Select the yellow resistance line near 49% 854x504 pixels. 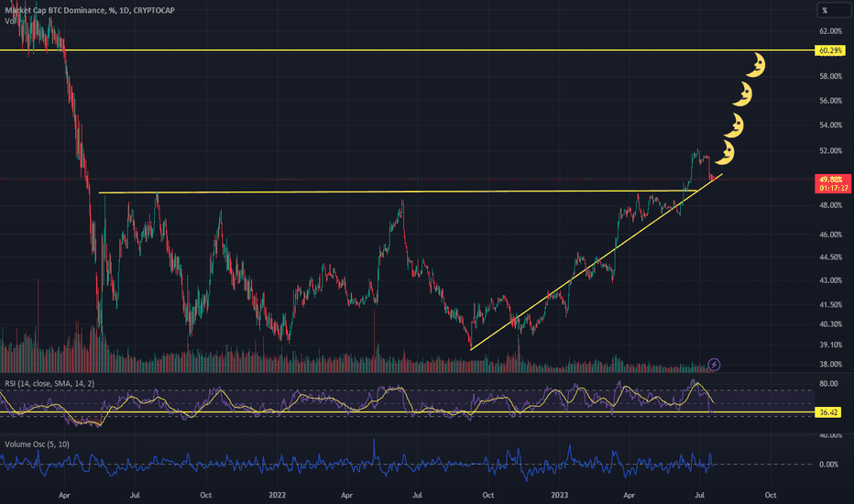pos(398,192)
